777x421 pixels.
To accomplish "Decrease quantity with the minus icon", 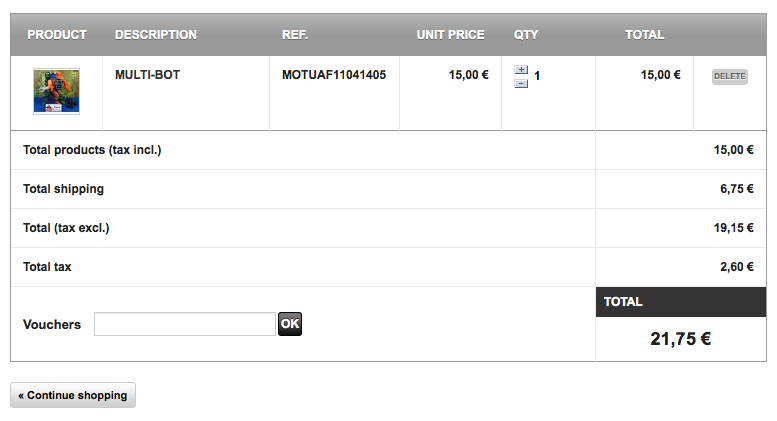I will click(x=521, y=84).
